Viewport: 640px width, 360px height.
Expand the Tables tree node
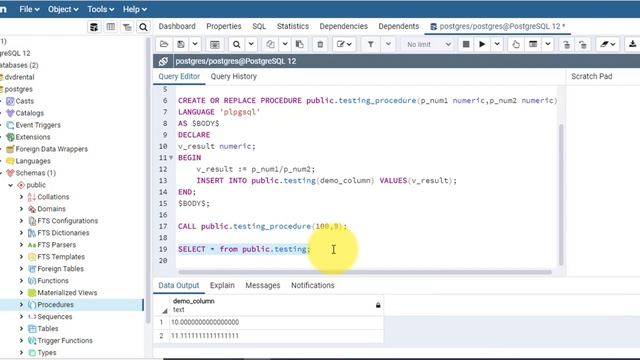click(x=21, y=329)
